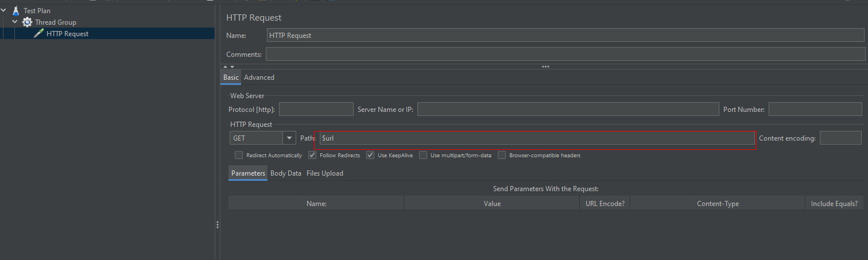Click the Value column header in parameters table
Viewport: 868px width, 260px height.
(x=491, y=204)
